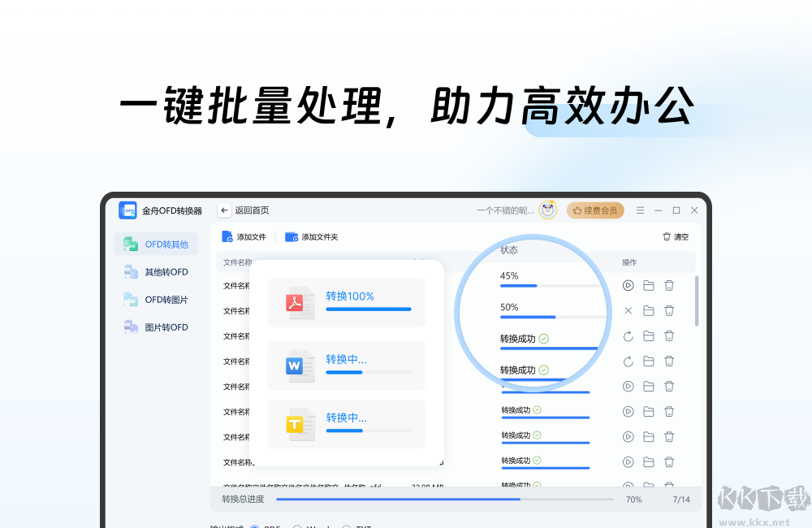Start conversion of the 45% progress file
The image size is (812, 528).
click(628, 285)
